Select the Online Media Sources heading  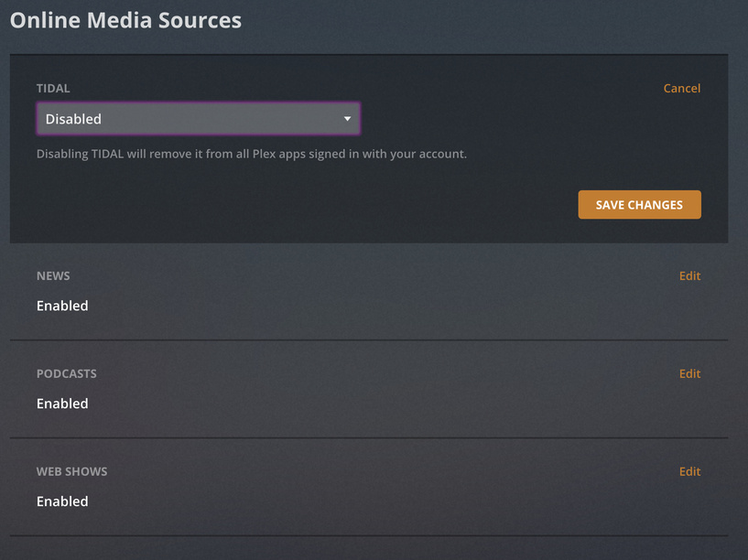point(126,20)
